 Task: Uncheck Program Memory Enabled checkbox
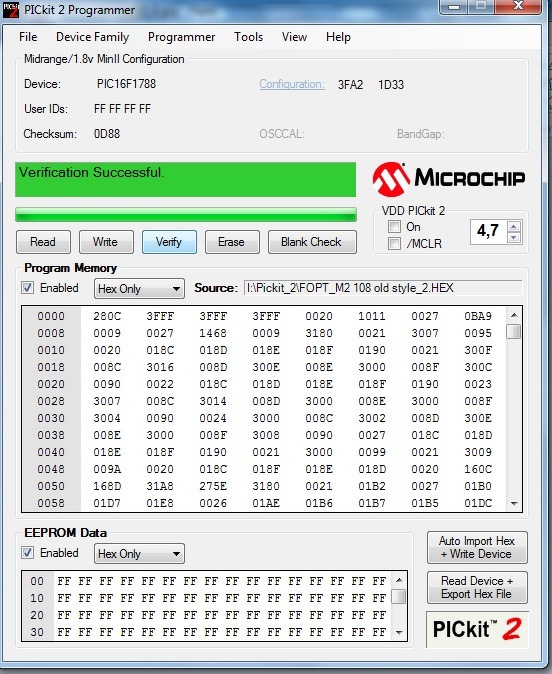point(28,288)
